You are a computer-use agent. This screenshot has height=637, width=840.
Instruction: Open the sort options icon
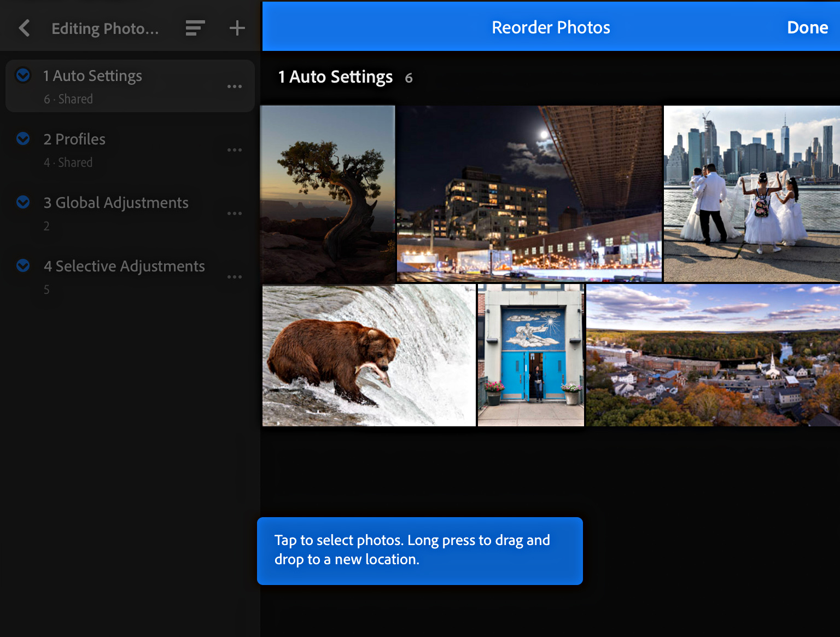[195, 28]
